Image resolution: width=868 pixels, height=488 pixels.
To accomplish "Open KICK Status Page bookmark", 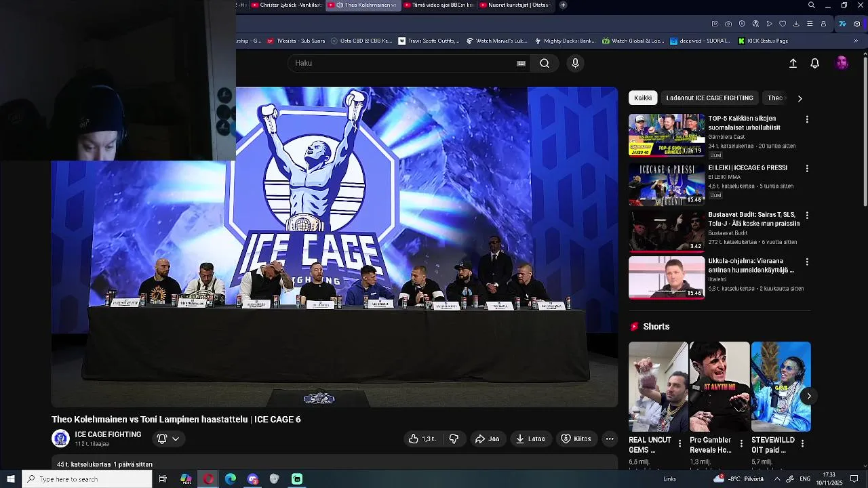I will click(763, 41).
